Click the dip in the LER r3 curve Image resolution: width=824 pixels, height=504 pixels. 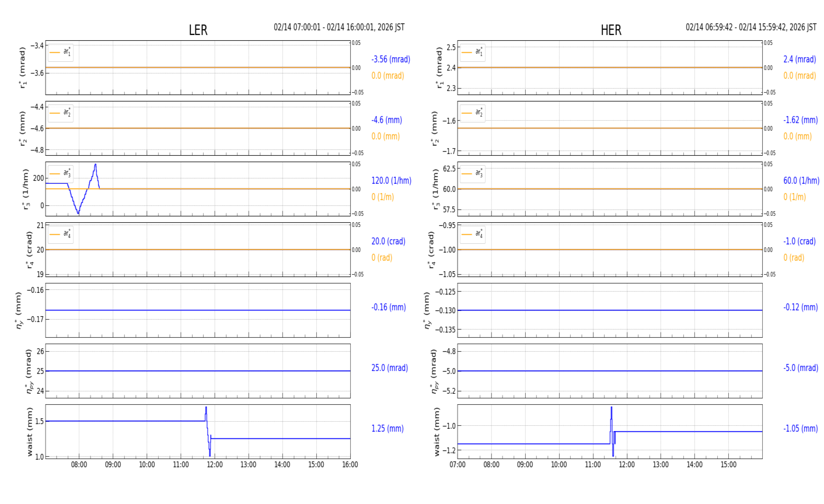pyautogui.click(x=78, y=212)
